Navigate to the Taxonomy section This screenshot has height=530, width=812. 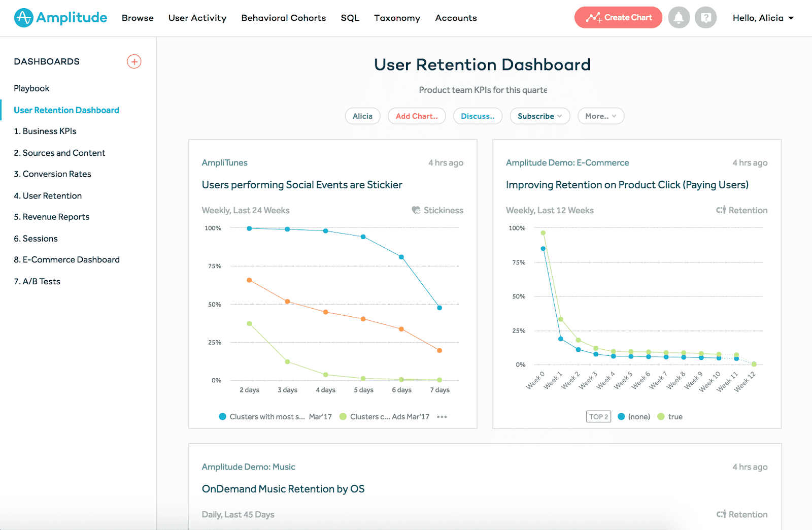click(397, 18)
